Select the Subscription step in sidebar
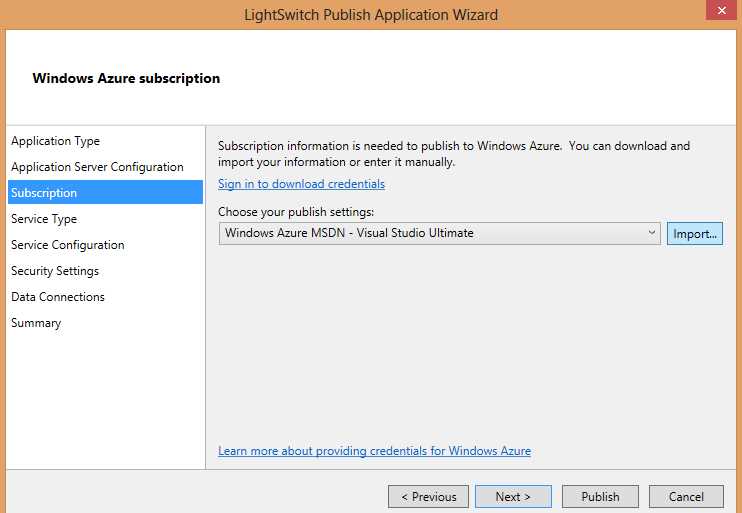Image resolution: width=742 pixels, height=513 pixels. [x=105, y=193]
